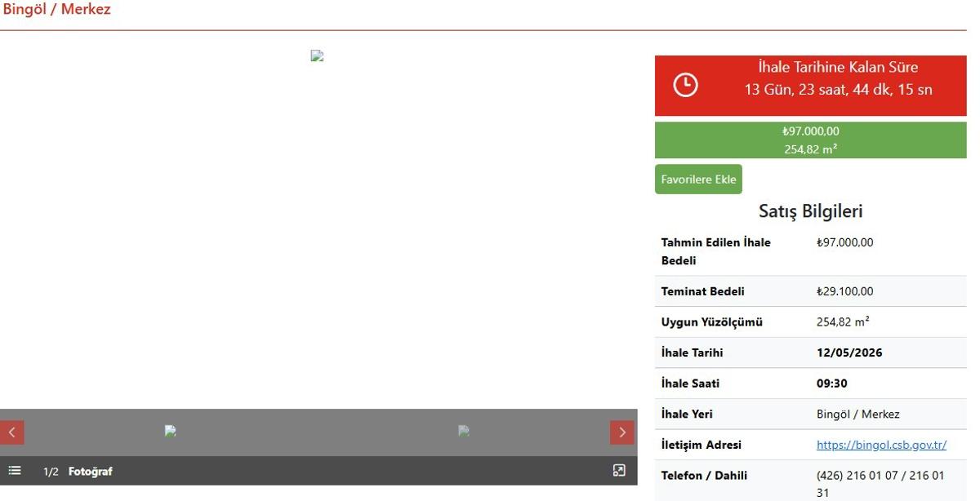Image resolution: width=980 pixels, height=501 pixels.
Task: Click the main gallery photo placeholder
Action: (318, 56)
